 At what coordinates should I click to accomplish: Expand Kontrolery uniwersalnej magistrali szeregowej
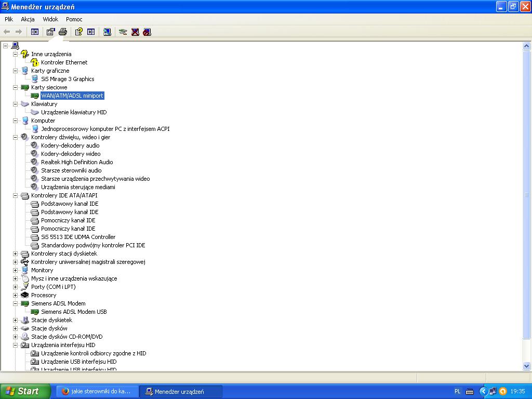[x=15, y=262]
